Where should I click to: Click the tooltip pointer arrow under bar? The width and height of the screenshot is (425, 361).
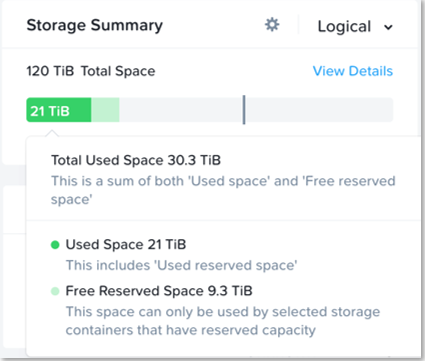coord(52,133)
